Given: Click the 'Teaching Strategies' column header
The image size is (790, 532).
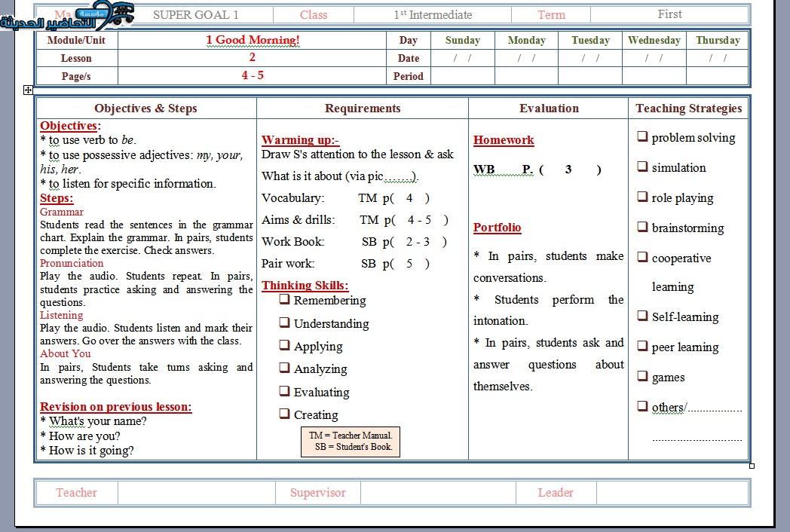Looking at the screenshot, I should tap(689, 109).
